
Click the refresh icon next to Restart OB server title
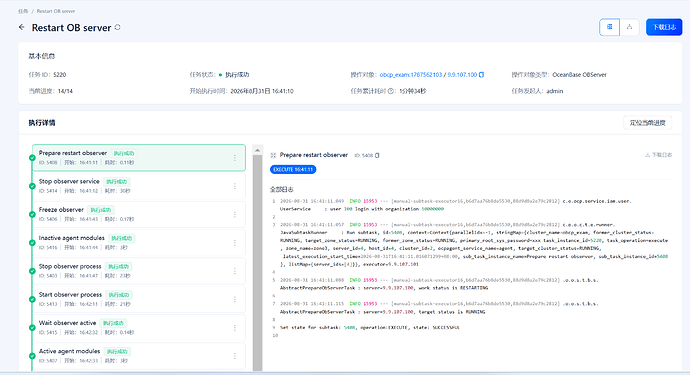(117, 27)
